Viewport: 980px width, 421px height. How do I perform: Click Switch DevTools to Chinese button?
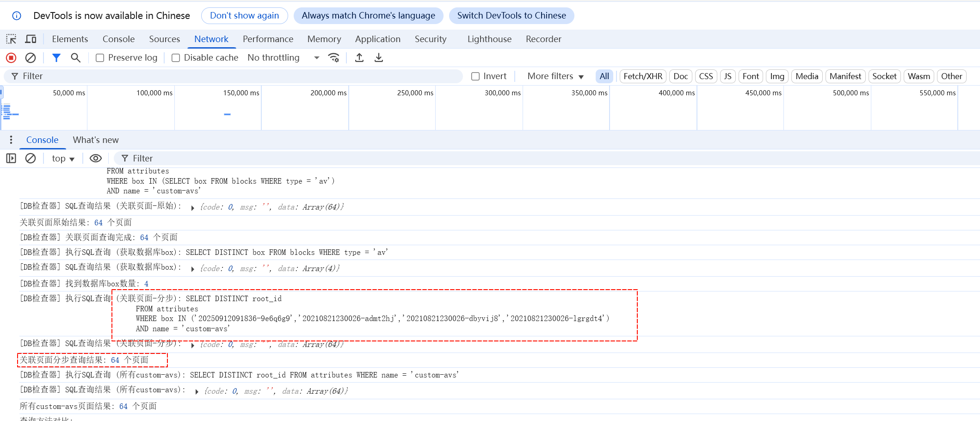tap(511, 16)
